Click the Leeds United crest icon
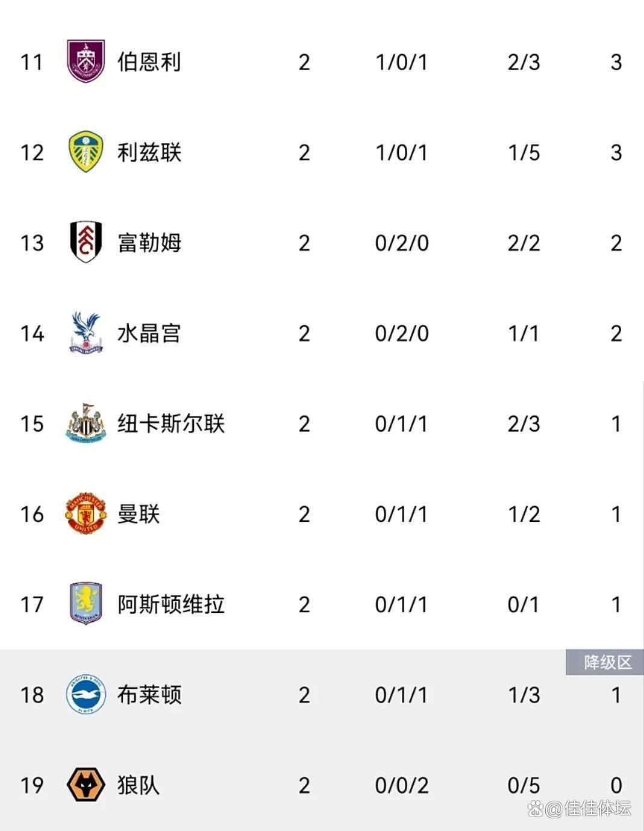Screen dimensions: 644x831 [86, 152]
